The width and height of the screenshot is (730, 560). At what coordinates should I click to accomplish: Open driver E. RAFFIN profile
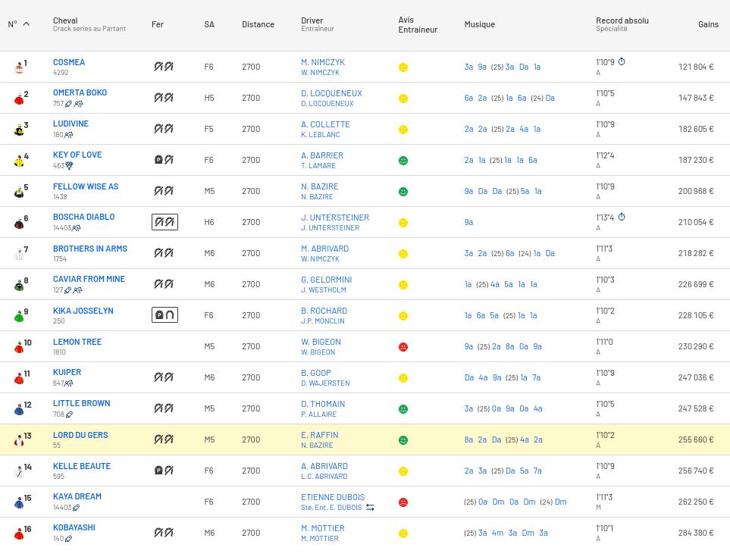(x=319, y=435)
